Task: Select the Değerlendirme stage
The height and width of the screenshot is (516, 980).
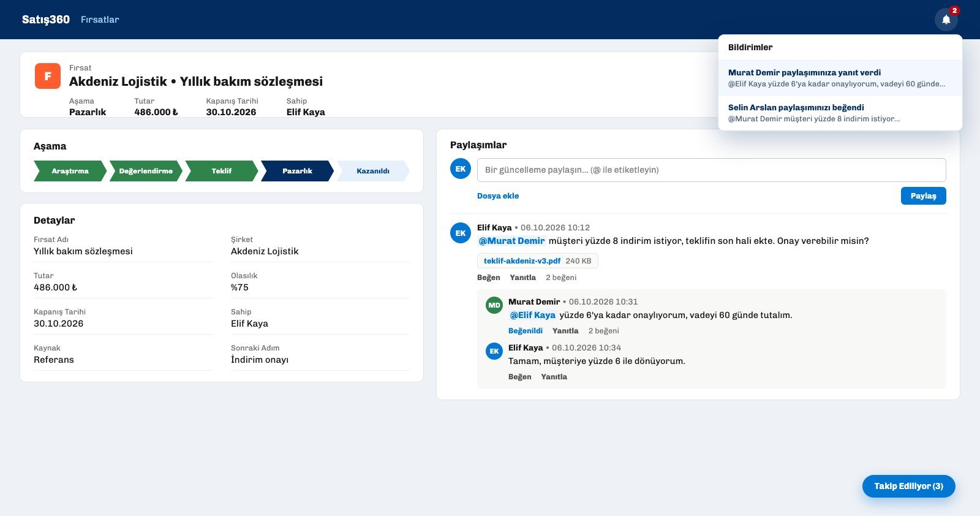Action: 146,171
